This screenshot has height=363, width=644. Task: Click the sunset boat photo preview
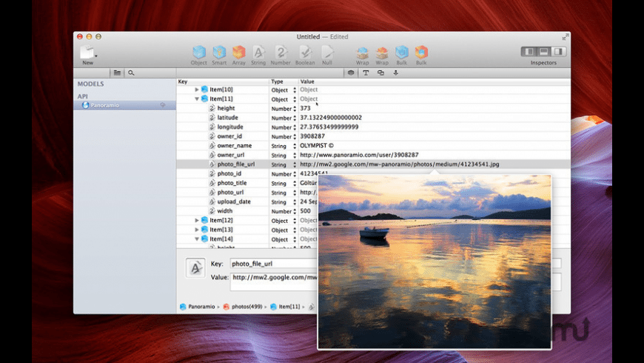tap(435, 262)
